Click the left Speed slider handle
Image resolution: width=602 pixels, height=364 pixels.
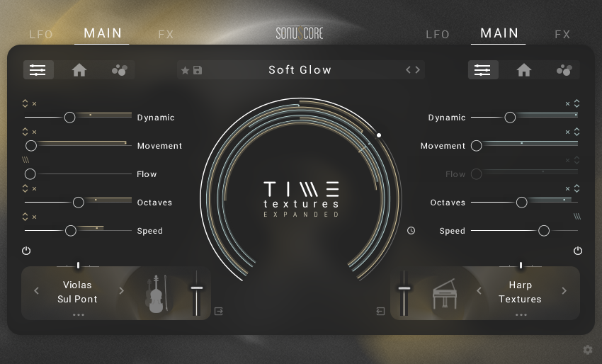(x=71, y=230)
